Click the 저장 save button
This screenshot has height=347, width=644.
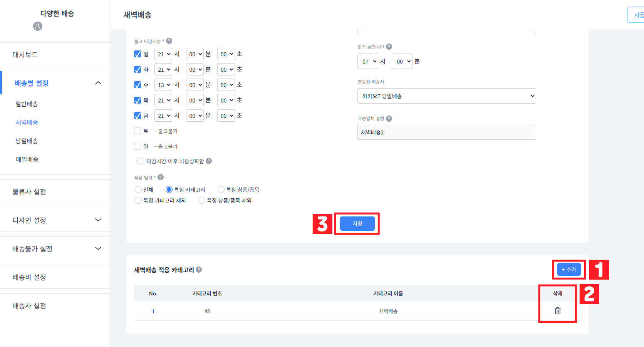[357, 223]
